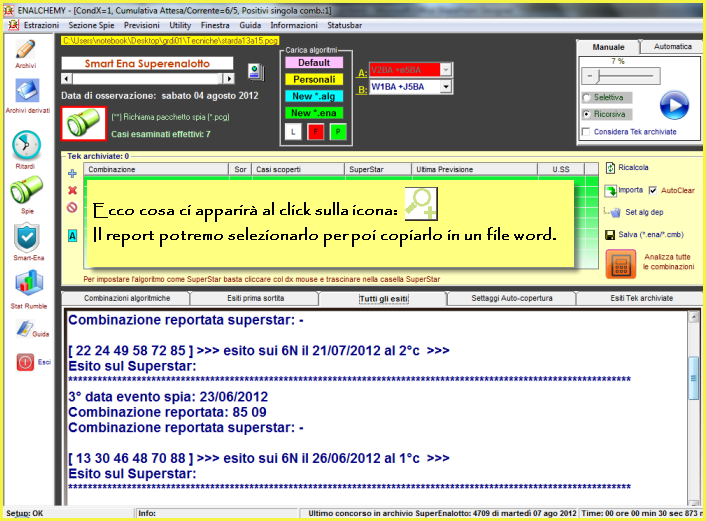The width and height of the screenshot is (706, 521).
Task: Open the Stat Rumble chart icon
Action: pyautogui.click(x=29, y=283)
